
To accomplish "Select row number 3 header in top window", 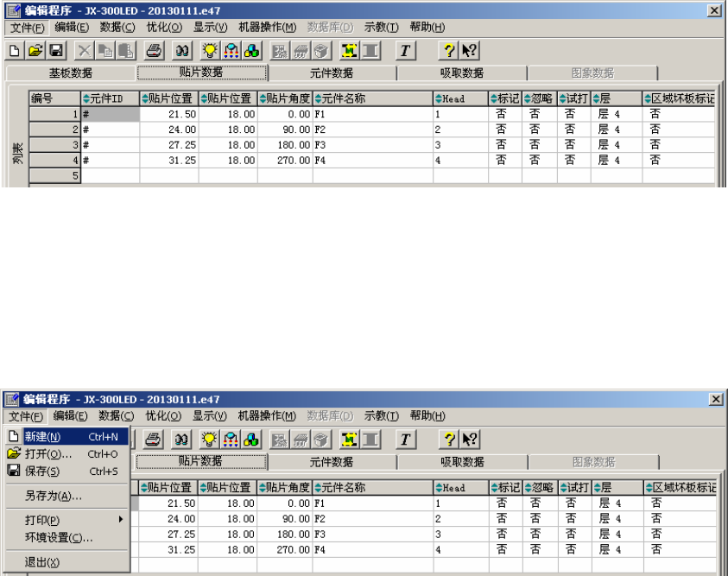I will [54, 145].
